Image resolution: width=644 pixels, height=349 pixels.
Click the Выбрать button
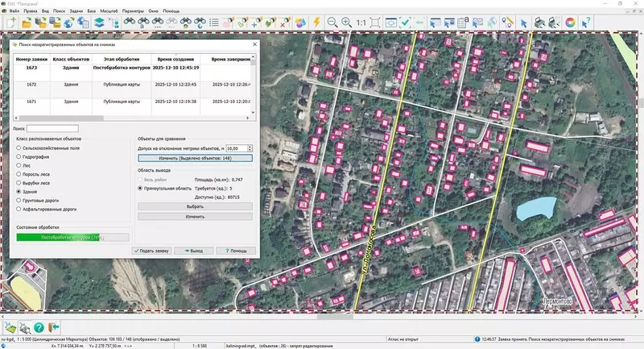196,206
